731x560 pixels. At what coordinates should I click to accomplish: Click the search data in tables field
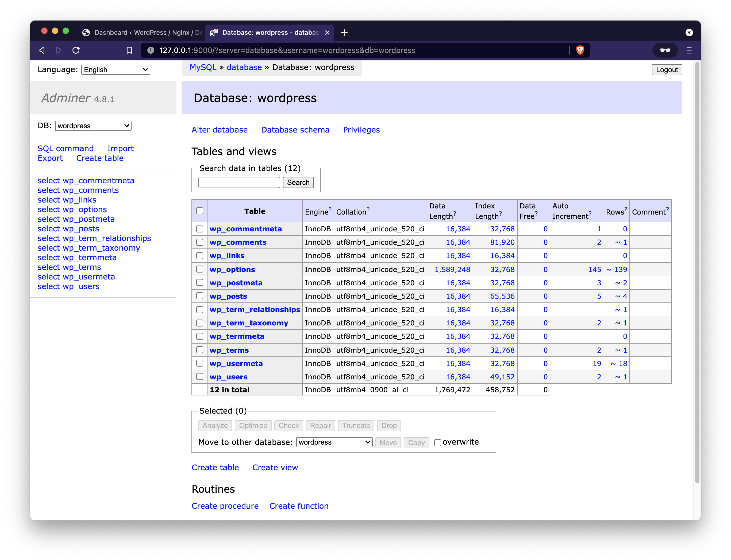[x=239, y=182]
